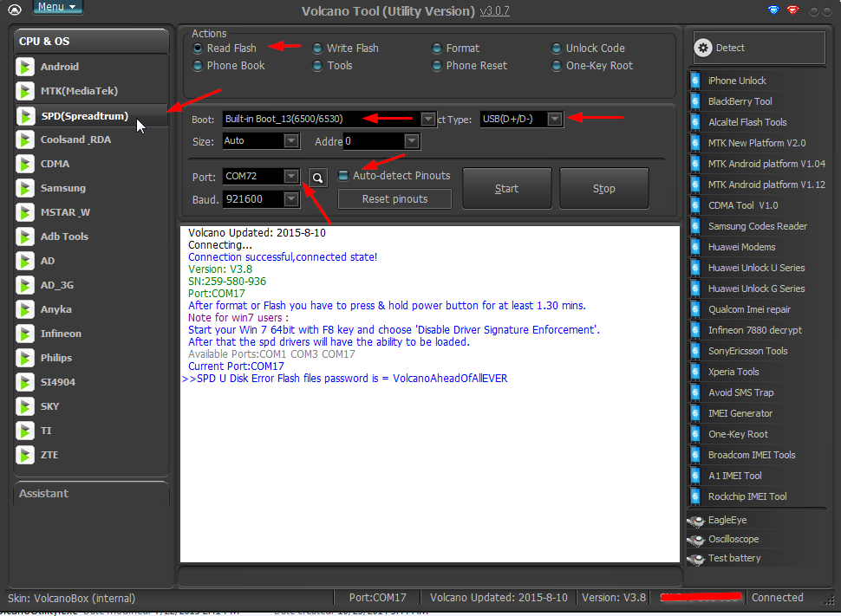841x616 pixels.
Task: Select the Read Flash radio button
Action: (x=198, y=49)
